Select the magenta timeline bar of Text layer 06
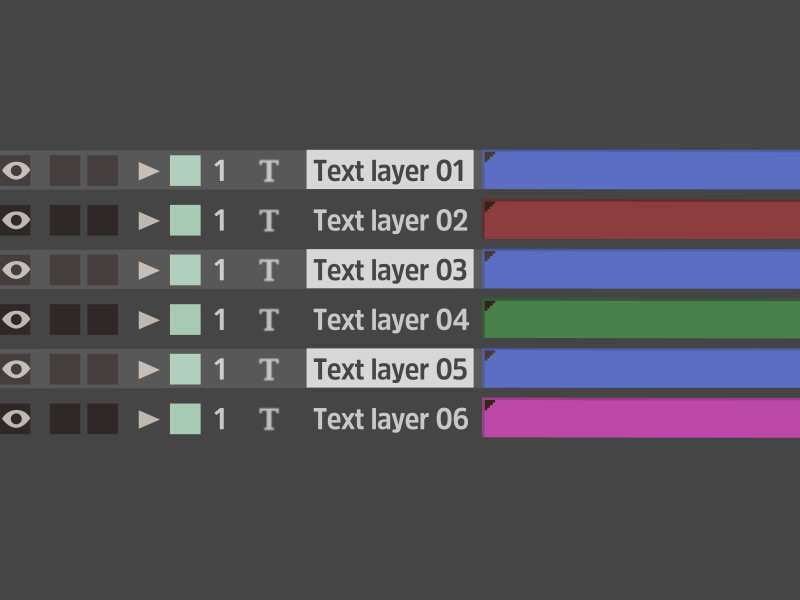800x600 pixels. click(x=641, y=419)
